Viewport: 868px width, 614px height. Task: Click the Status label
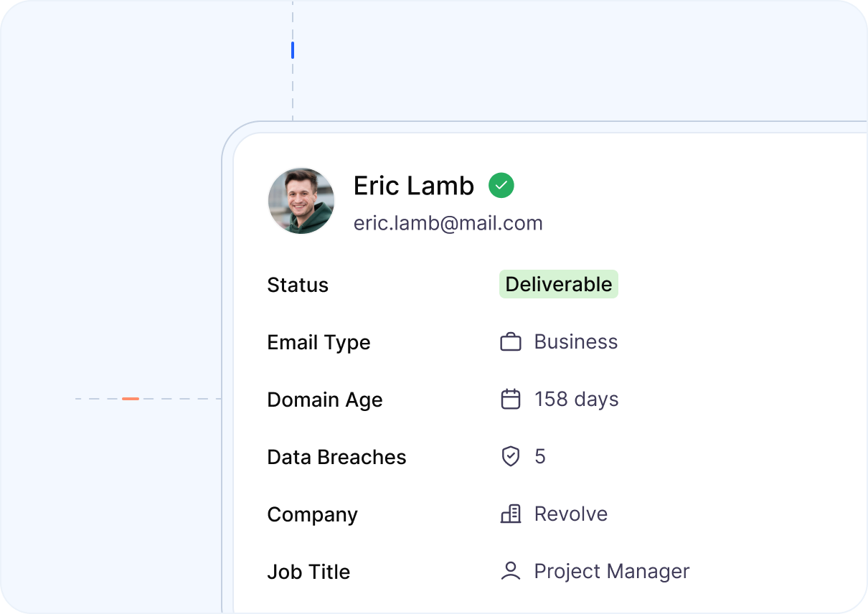[298, 285]
